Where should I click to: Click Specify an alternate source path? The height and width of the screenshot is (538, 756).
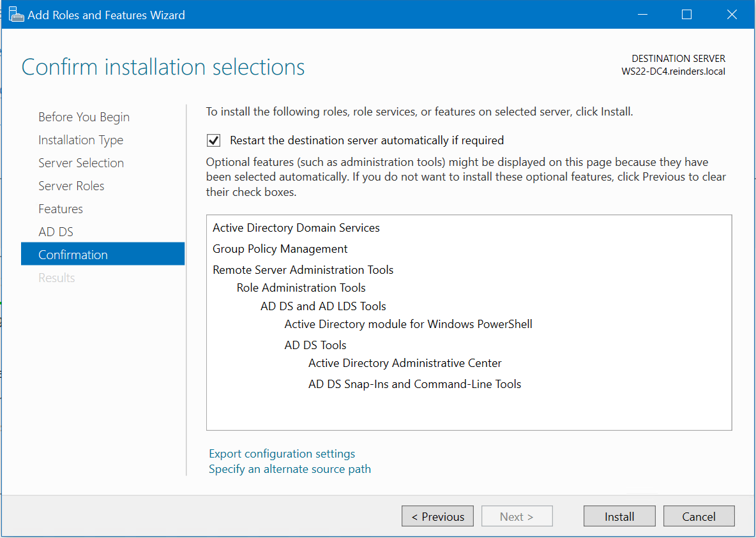click(x=289, y=468)
